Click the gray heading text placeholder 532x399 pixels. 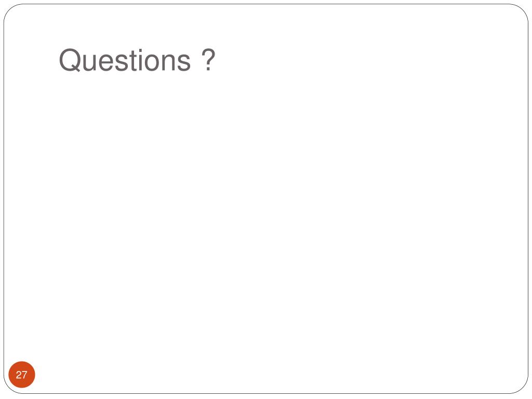137,60
